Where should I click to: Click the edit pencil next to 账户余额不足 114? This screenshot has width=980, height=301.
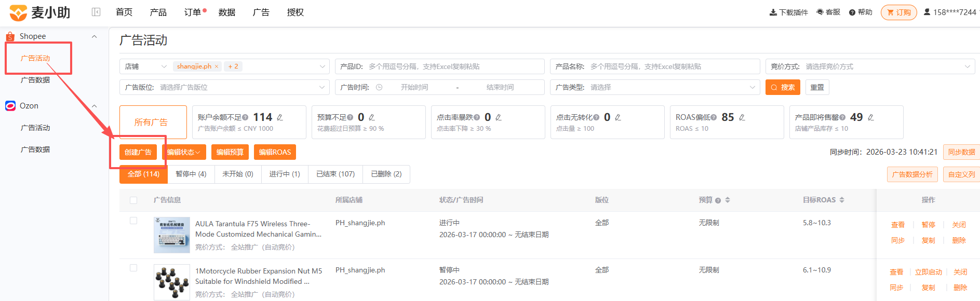(280, 117)
